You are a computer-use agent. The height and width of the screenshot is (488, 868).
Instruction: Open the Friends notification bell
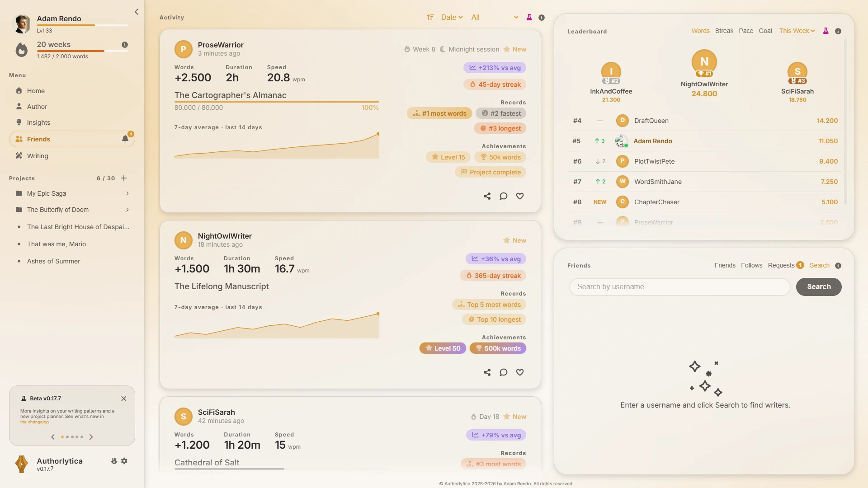pos(125,139)
